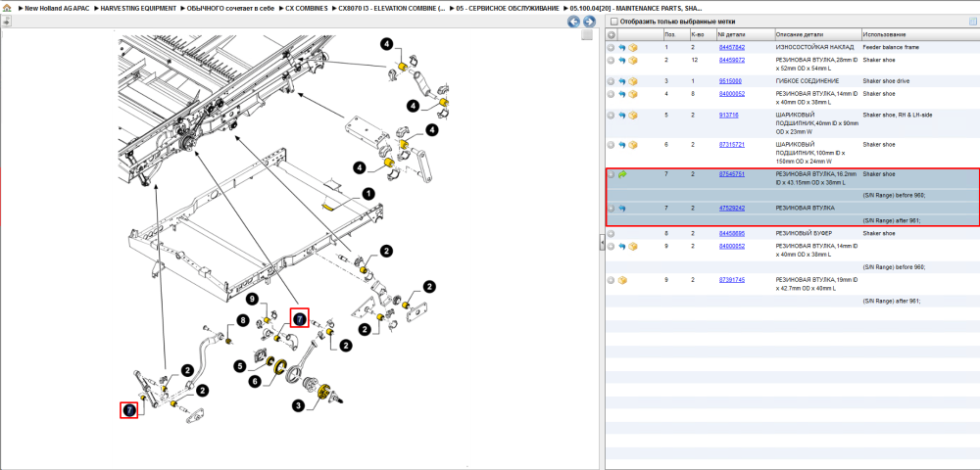Click blue arrow icon for part 9515000
The height and width of the screenshot is (470, 980).
point(622,81)
